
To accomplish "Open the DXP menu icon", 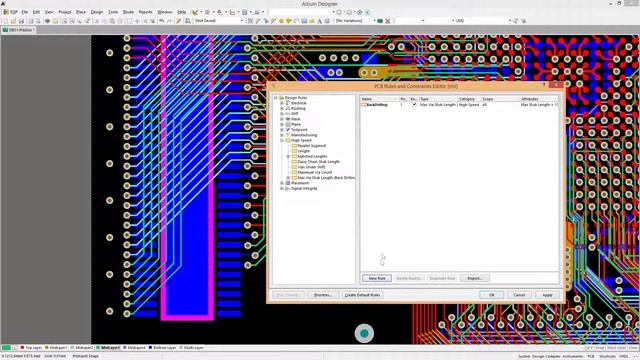I will [x=6, y=12].
